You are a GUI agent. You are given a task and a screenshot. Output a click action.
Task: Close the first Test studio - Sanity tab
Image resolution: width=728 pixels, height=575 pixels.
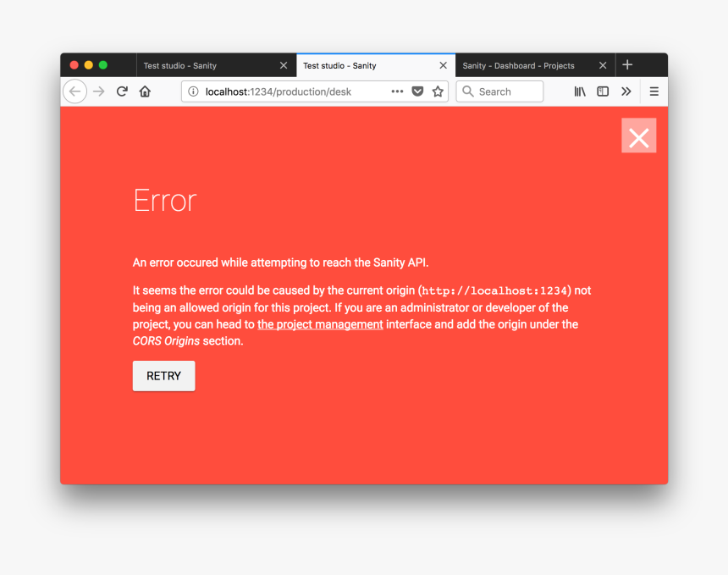(284, 65)
